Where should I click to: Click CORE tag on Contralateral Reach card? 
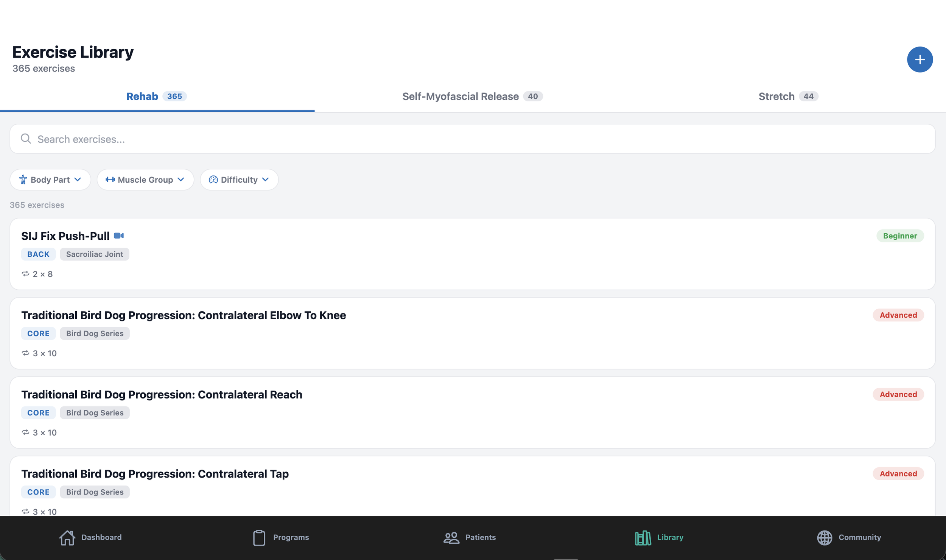[x=38, y=413]
